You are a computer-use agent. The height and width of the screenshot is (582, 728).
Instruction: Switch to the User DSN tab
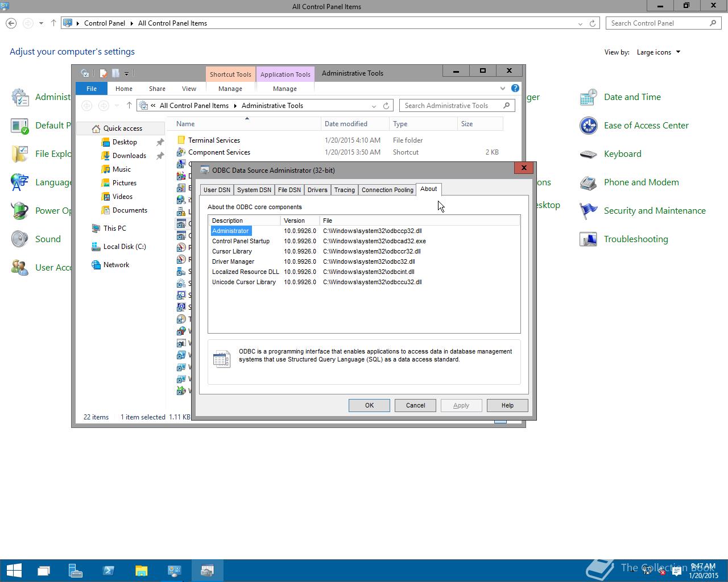(217, 190)
